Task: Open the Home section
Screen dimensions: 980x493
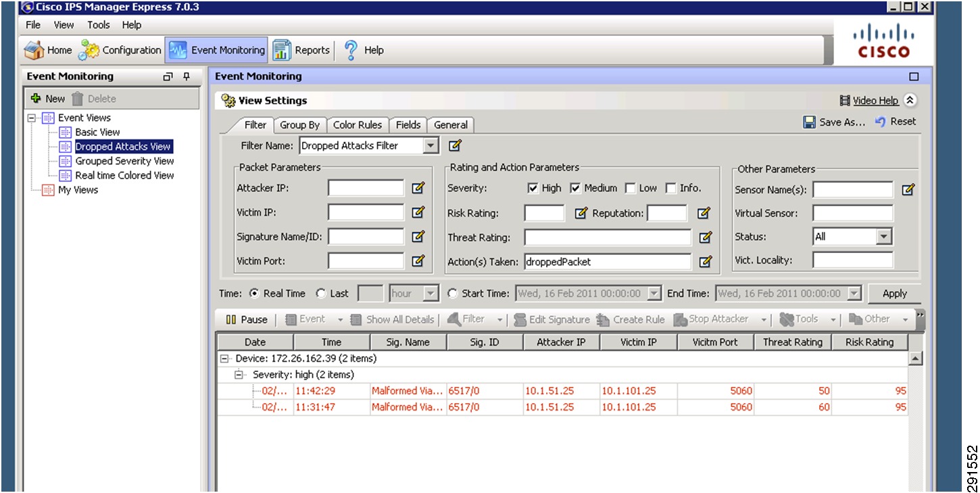Action: click(x=48, y=50)
